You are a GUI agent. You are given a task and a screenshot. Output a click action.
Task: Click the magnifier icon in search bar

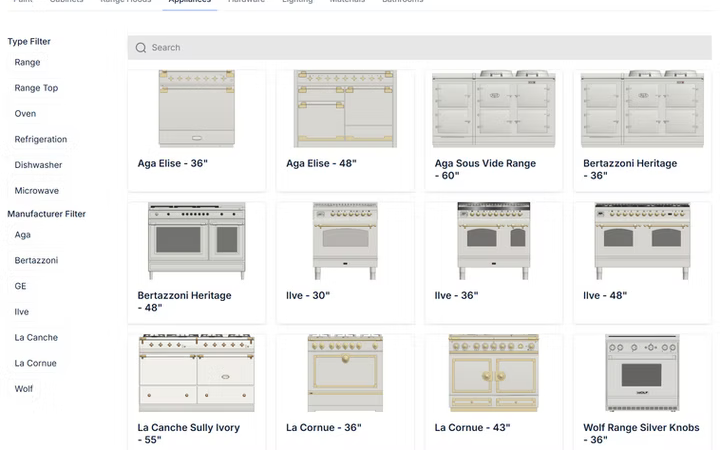tap(141, 48)
